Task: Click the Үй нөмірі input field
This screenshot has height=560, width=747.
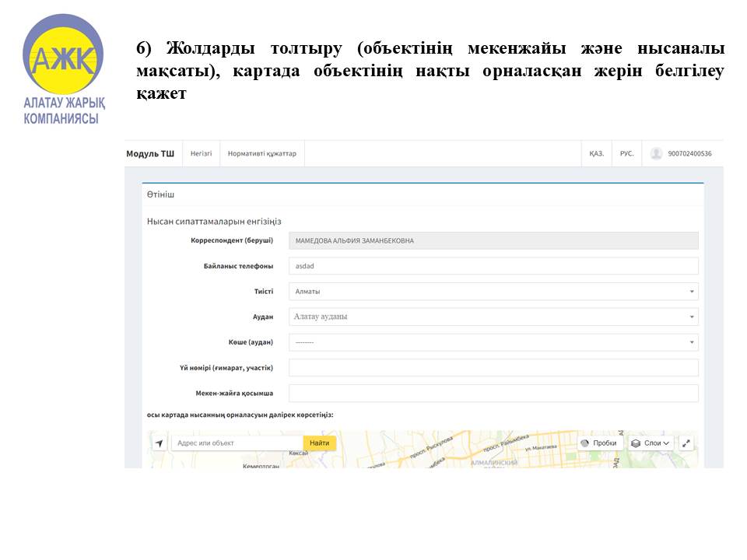Action: [x=493, y=368]
